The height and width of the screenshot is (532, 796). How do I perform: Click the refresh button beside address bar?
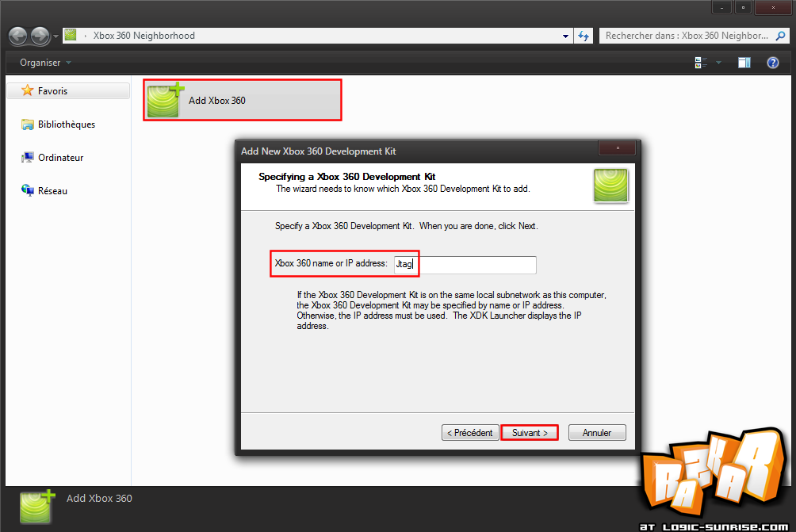pos(584,36)
